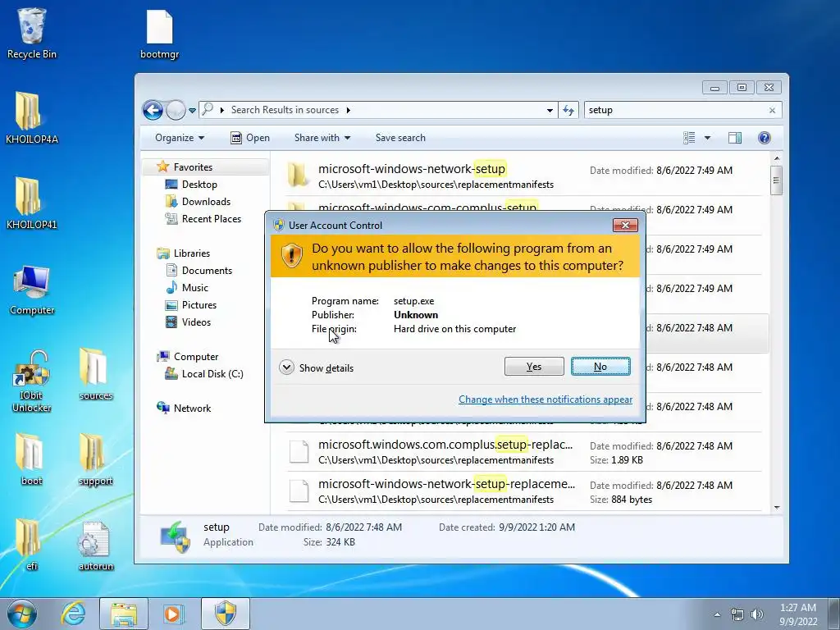The width and height of the screenshot is (840, 630).
Task: Select the sources folder on desktop
Action: [x=95, y=374]
